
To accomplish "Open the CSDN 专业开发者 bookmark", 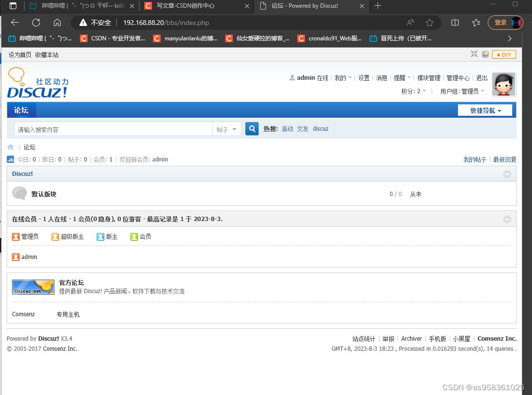I will click(113, 38).
